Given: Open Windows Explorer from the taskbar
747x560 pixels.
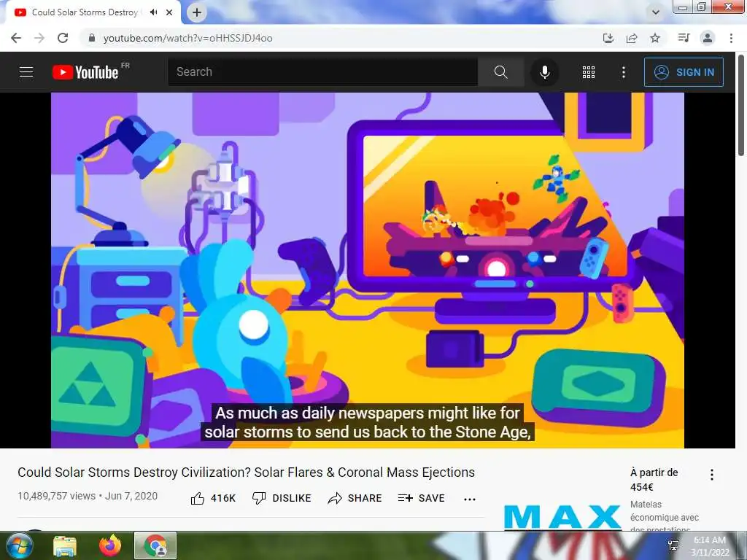Looking at the screenshot, I should coord(65,545).
